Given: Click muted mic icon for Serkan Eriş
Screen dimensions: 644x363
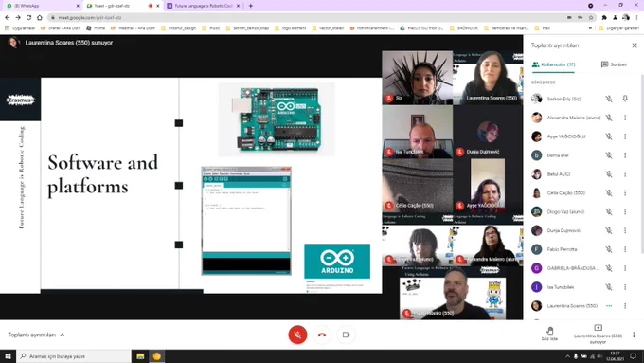Looking at the screenshot, I should click(x=609, y=99).
